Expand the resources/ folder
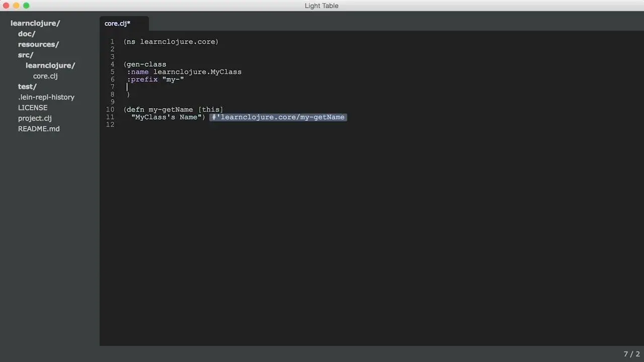This screenshot has width=644, height=362. click(38, 44)
